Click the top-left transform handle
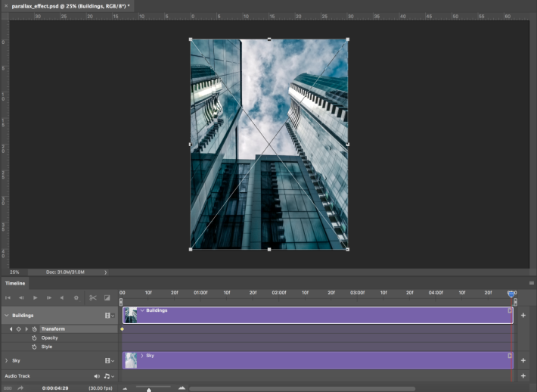 [191, 39]
